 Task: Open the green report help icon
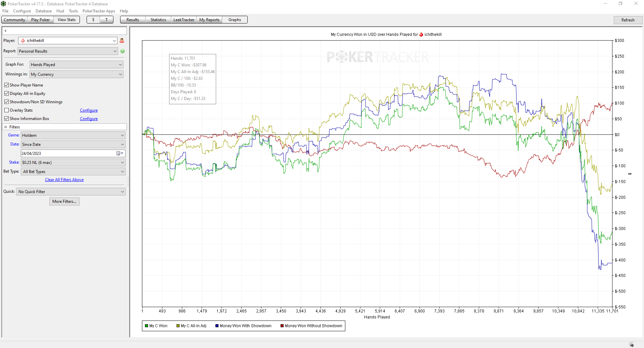click(x=122, y=51)
